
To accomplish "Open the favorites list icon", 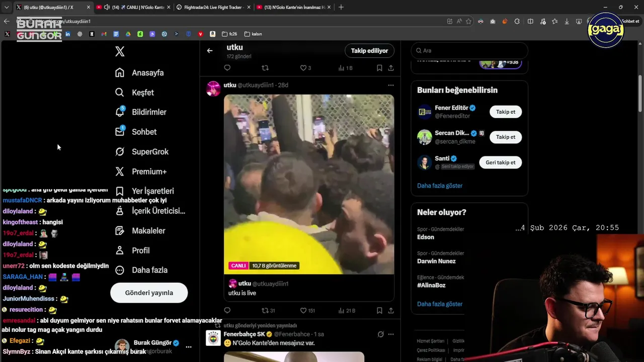I will [x=555, y=21].
